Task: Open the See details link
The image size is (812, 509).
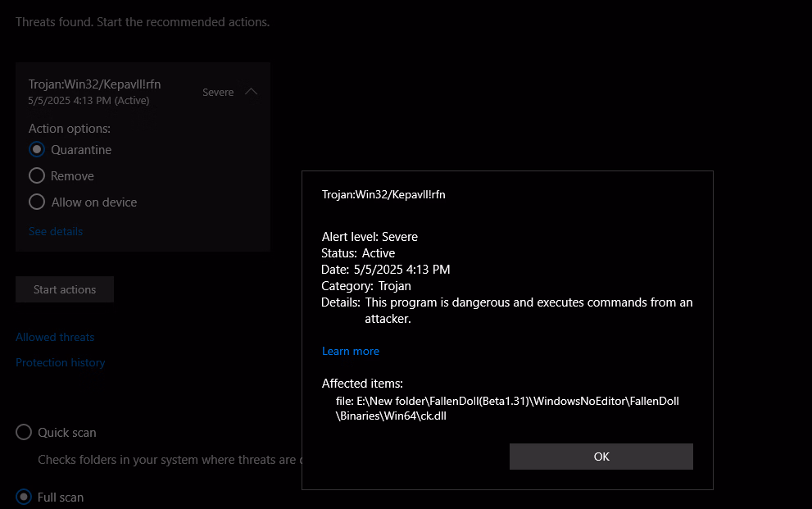Action: pos(56,231)
